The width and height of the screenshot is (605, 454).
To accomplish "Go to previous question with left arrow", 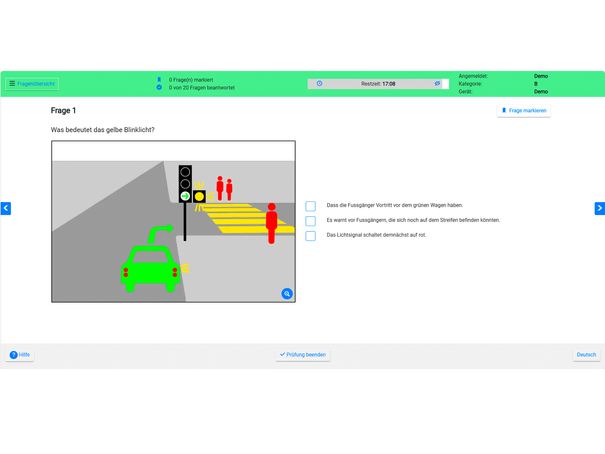I will click(x=6, y=208).
